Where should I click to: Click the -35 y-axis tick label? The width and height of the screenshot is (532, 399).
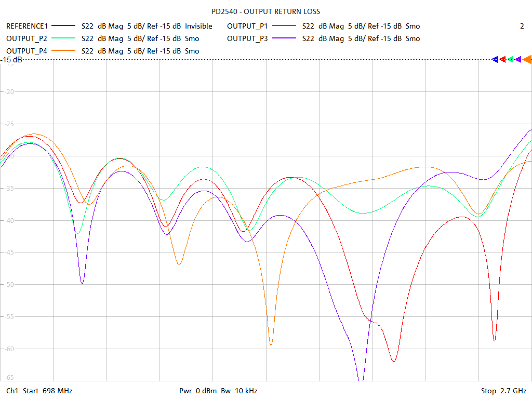tap(9, 188)
